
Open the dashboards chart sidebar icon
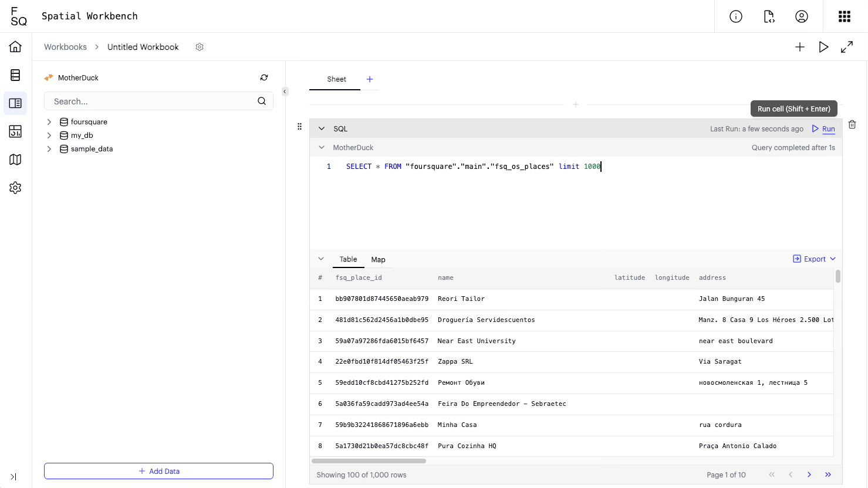15,131
